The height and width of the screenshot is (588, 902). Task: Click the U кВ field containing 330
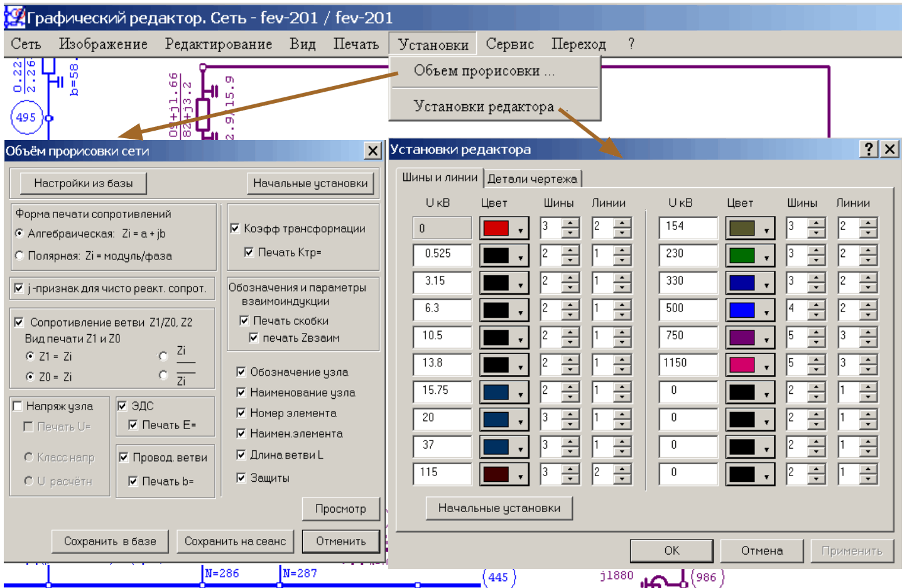click(687, 281)
